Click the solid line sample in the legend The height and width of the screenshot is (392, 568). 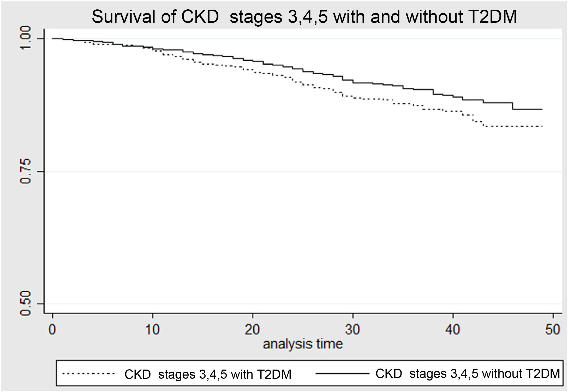(342, 374)
